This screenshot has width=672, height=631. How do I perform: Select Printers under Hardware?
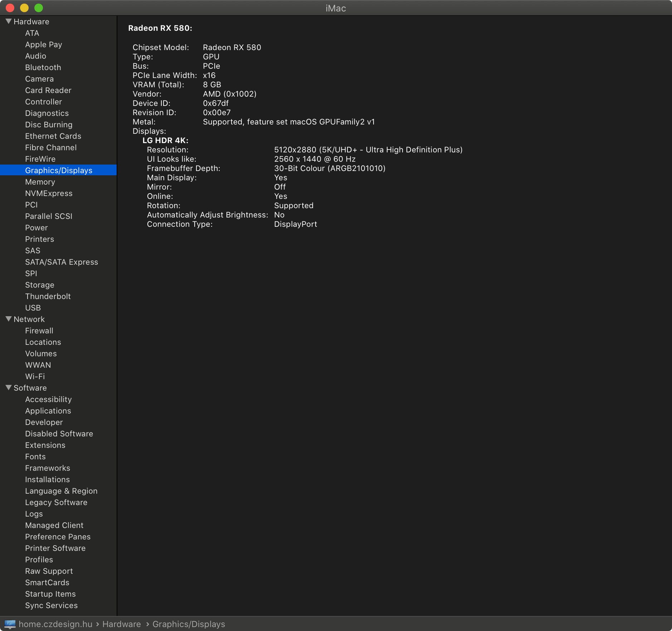point(40,239)
